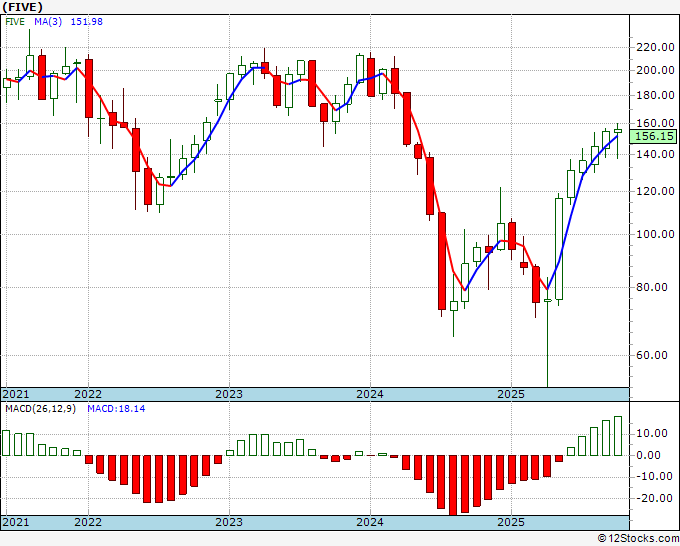Click the MA(3) legend label

tap(48, 22)
